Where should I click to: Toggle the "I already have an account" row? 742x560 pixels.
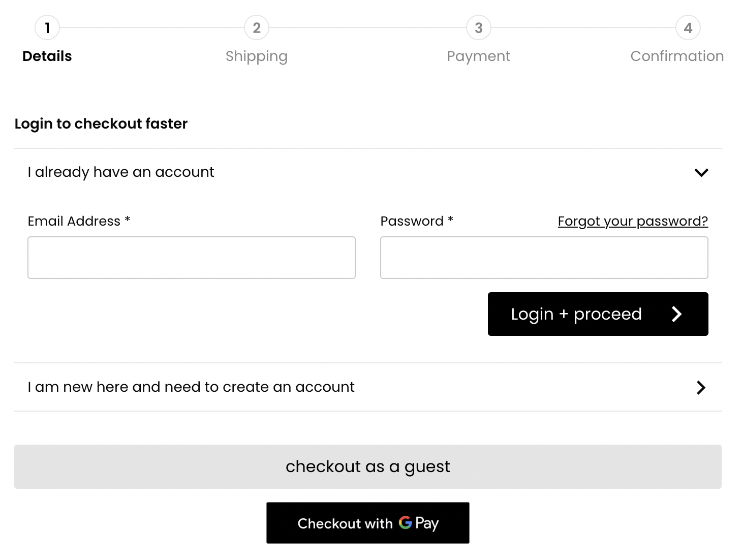tap(121, 172)
